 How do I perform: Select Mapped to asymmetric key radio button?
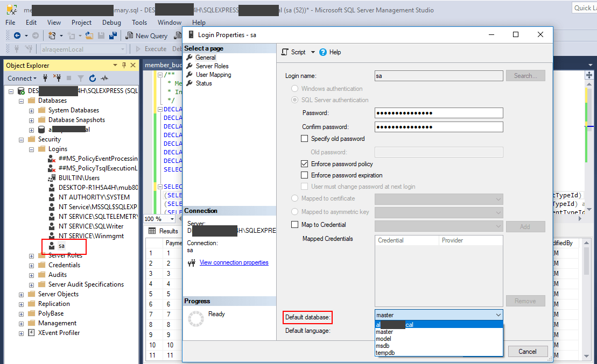click(x=294, y=211)
